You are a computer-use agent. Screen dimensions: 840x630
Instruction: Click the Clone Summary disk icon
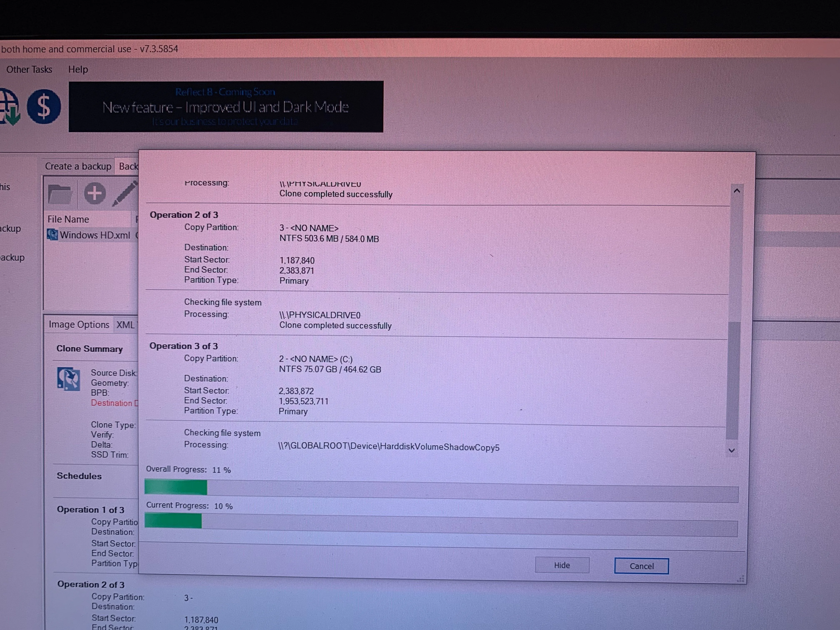click(68, 379)
